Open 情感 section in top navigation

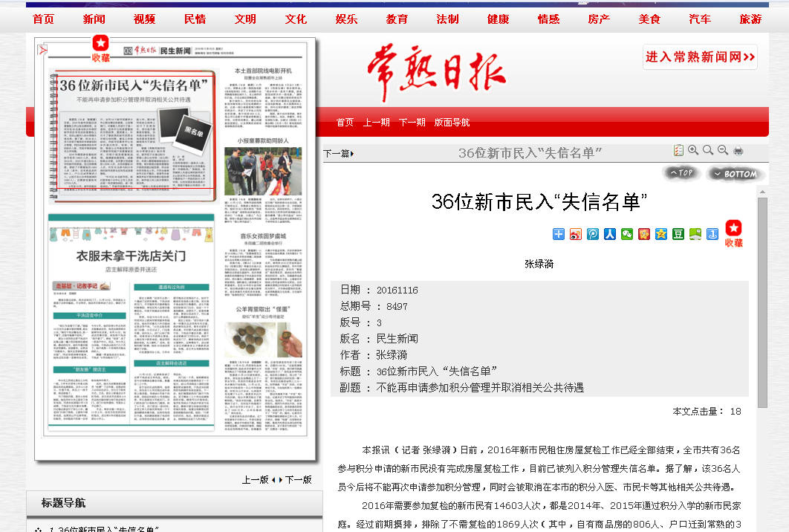tap(548, 19)
